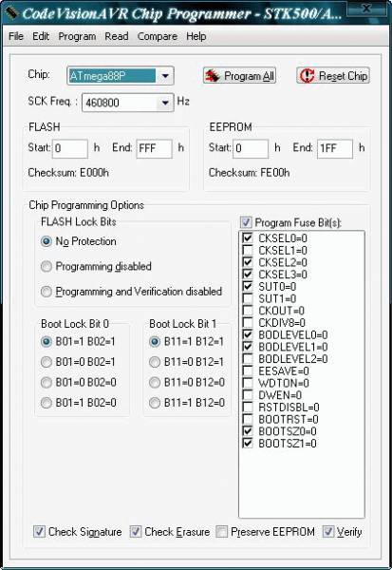The width and height of the screenshot is (392, 570).
Task: Open the Compare menu
Action: pos(158,36)
